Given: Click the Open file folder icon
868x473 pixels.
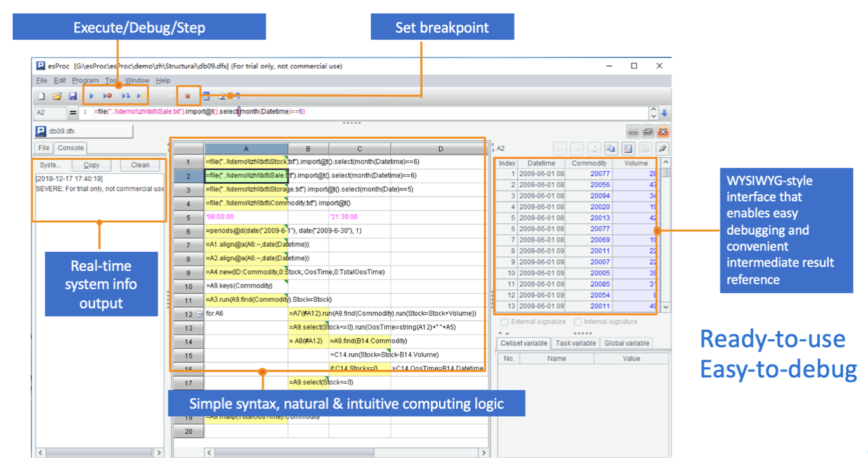Looking at the screenshot, I should point(57,96).
